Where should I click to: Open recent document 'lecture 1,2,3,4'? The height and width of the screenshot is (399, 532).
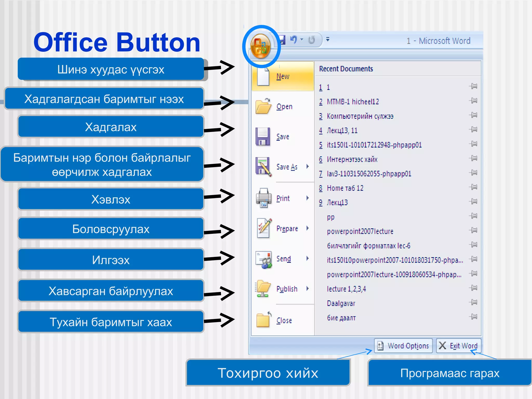pyautogui.click(x=346, y=289)
